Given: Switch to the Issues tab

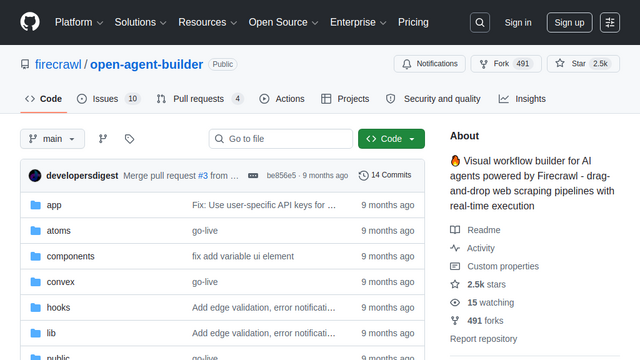Looking at the screenshot, I should click(x=109, y=99).
